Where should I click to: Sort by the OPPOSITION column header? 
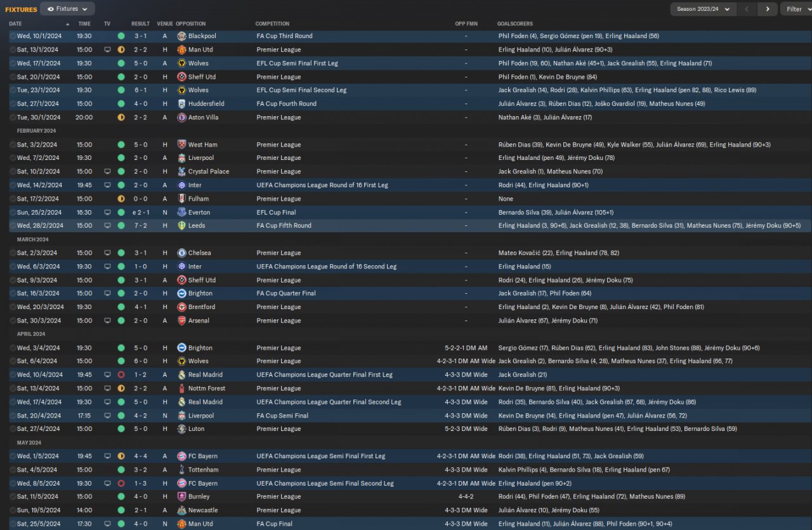(191, 24)
